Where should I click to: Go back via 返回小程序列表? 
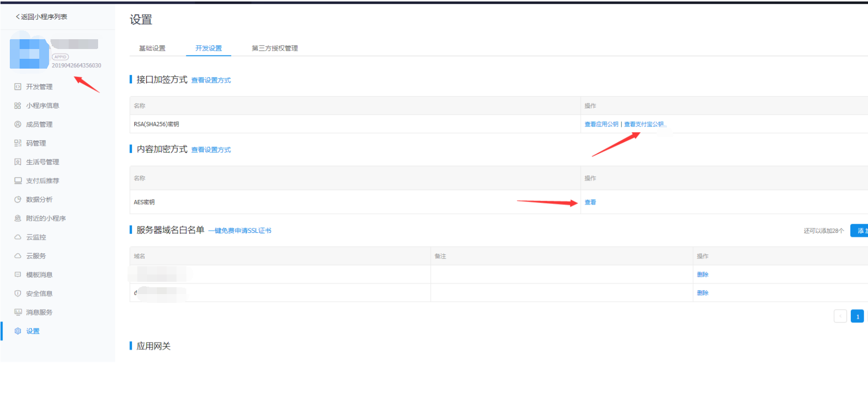(x=42, y=17)
